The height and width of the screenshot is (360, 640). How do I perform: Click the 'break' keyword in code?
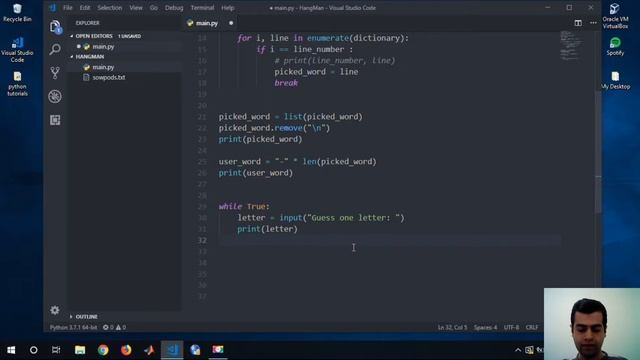286,83
